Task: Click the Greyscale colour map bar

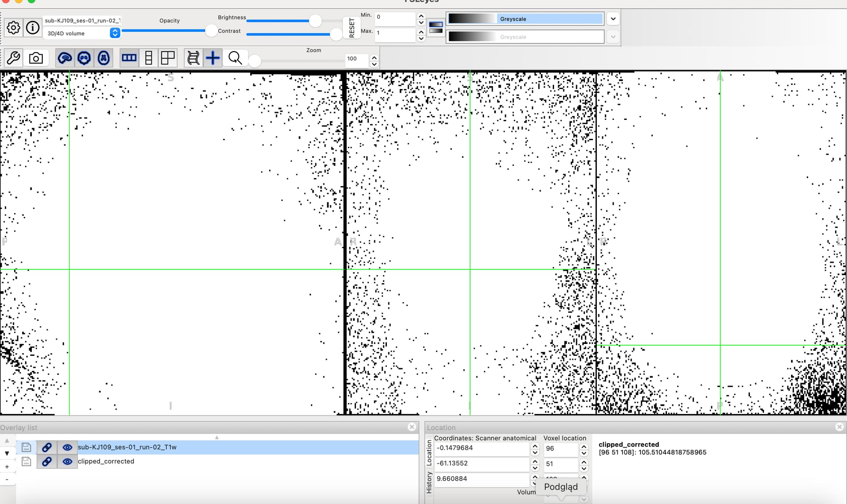Action: coord(525,19)
